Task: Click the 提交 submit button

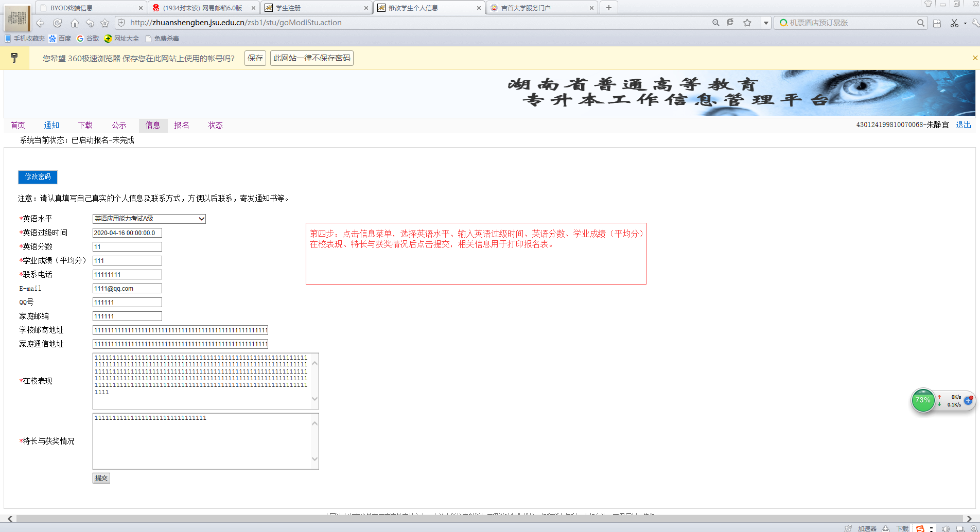Action: pyautogui.click(x=101, y=478)
